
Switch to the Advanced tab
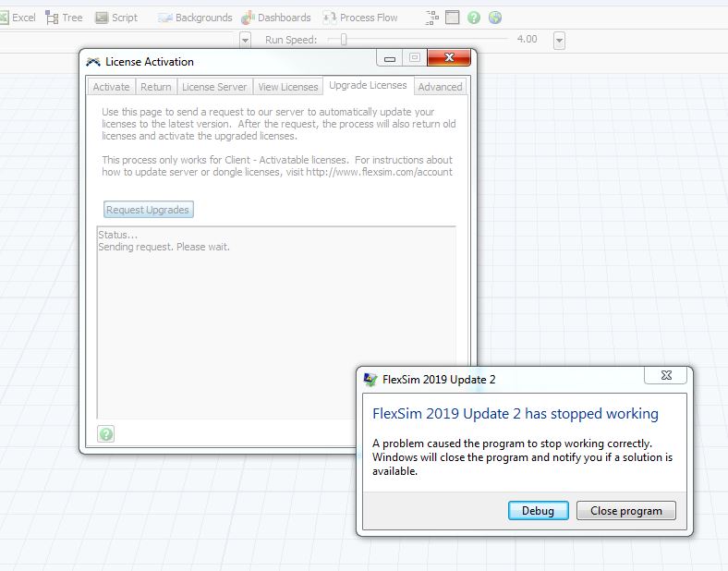pos(440,87)
